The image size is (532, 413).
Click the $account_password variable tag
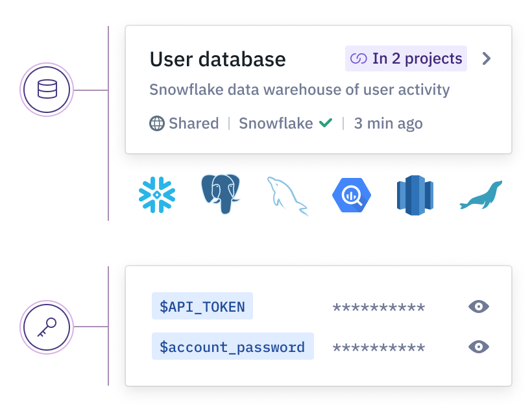[233, 346]
